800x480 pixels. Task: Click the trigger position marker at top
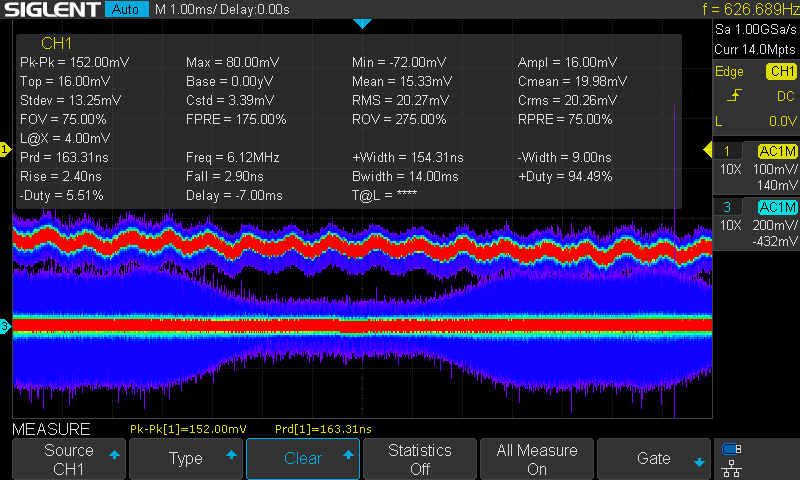[x=362, y=23]
